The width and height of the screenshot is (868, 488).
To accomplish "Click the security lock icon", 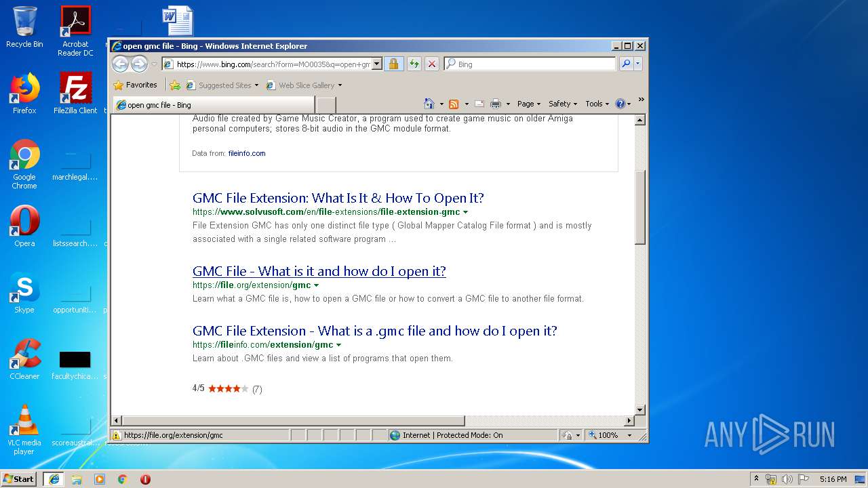I will tap(393, 64).
